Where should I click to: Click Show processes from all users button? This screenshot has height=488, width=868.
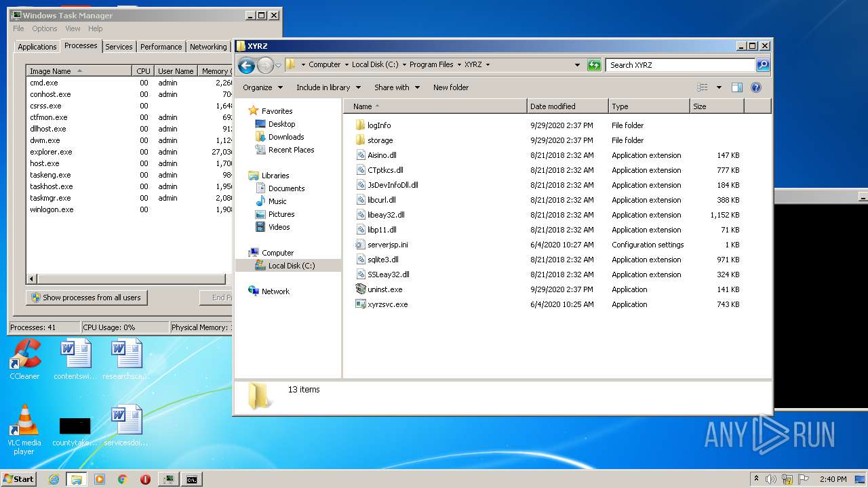click(x=86, y=298)
